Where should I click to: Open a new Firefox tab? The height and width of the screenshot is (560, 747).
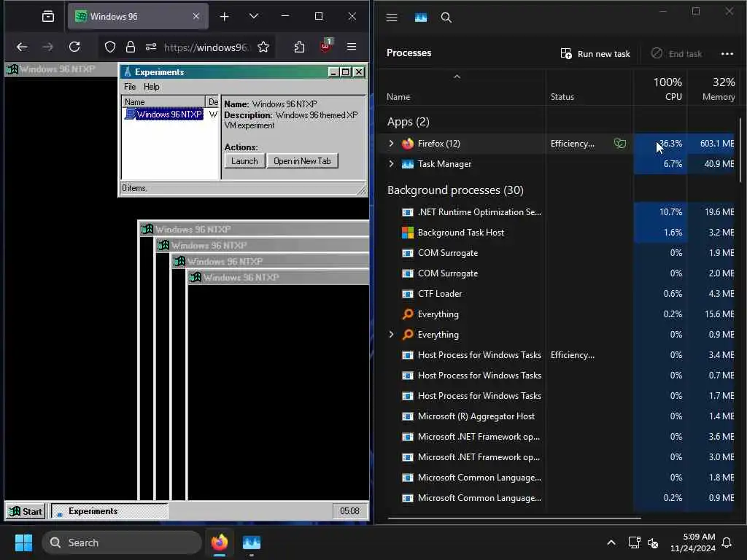(x=225, y=17)
